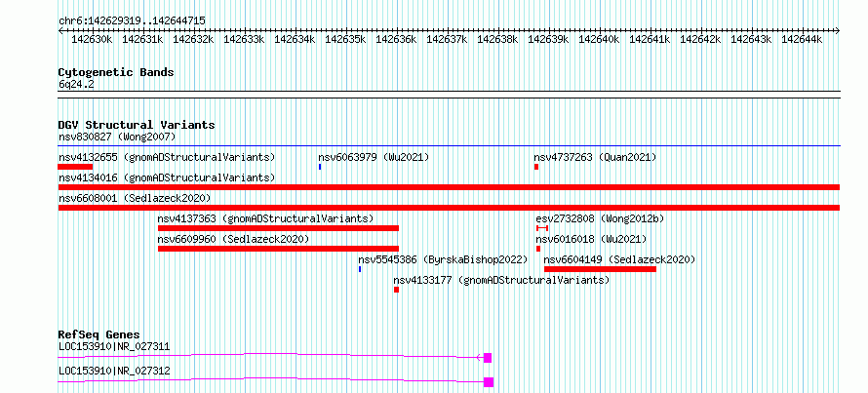Select the long red bar of nsv6608001

click(449, 208)
